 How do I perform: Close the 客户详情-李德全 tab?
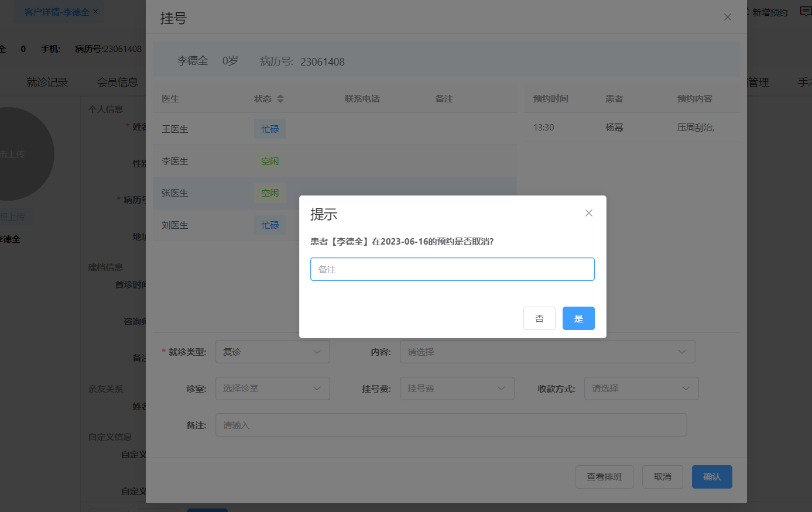[x=95, y=12]
